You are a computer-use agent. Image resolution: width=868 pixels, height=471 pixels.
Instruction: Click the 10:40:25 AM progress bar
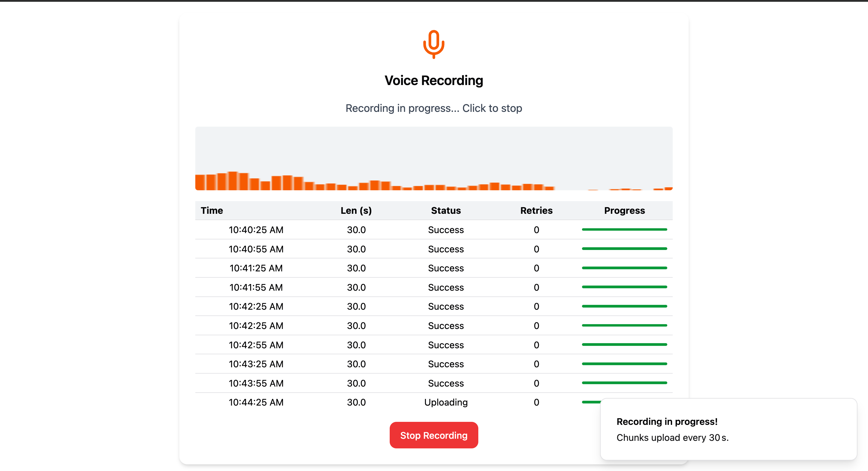pos(624,229)
